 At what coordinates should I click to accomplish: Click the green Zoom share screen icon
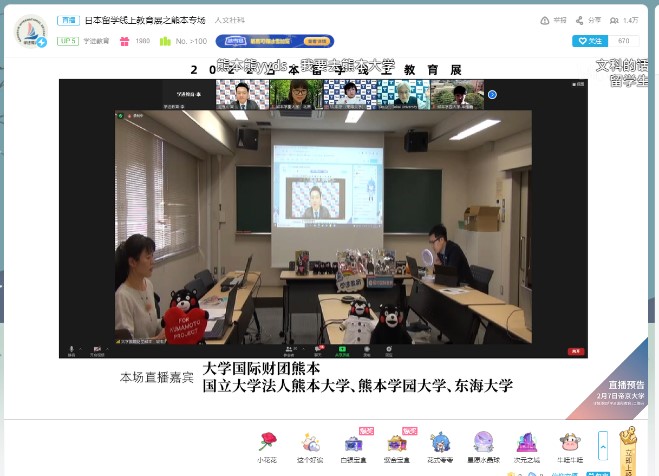click(x=342, y=351)
